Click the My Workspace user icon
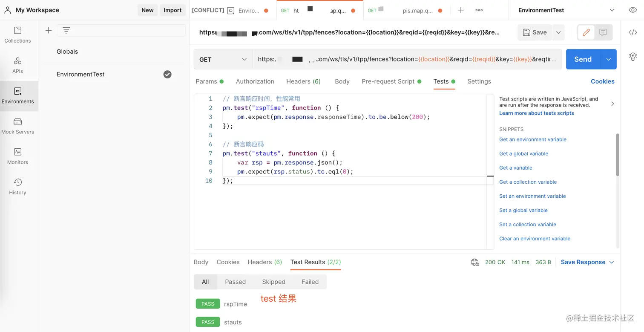The image size is (644, 332). (x=7, y=10)
